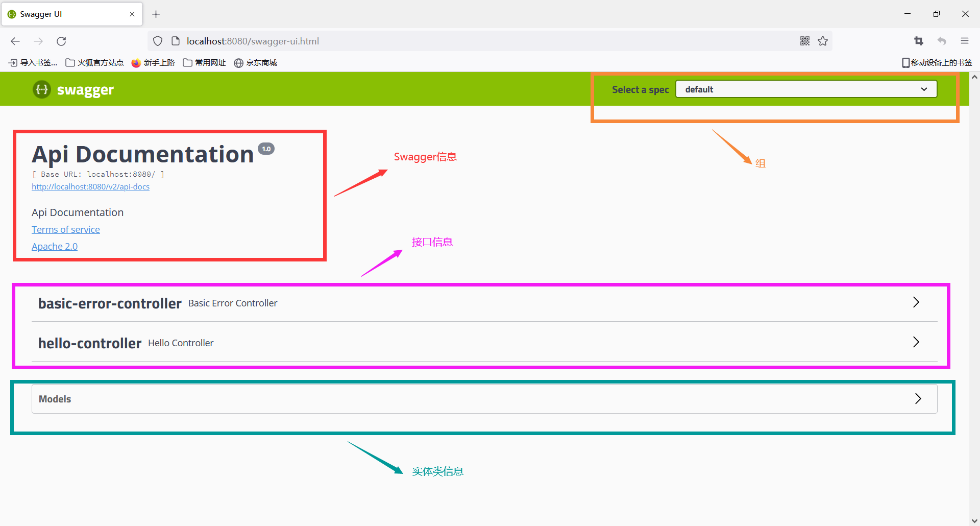Open the Apache 2.0 license link
The image size is (980, 526).
click(55, 247)
